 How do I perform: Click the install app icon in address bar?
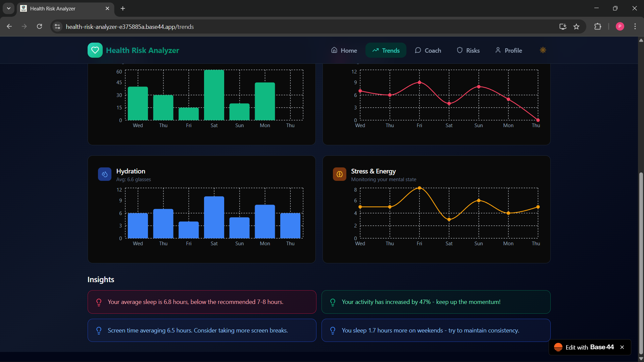pos(563,27)
